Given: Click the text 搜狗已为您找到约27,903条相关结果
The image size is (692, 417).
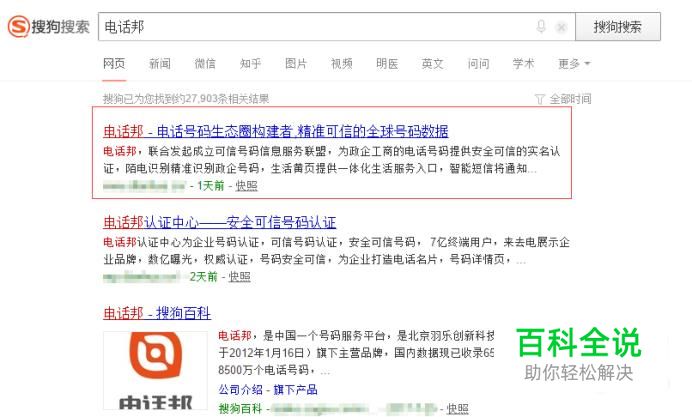Looking at the screenshot, I should pos(186,99).
